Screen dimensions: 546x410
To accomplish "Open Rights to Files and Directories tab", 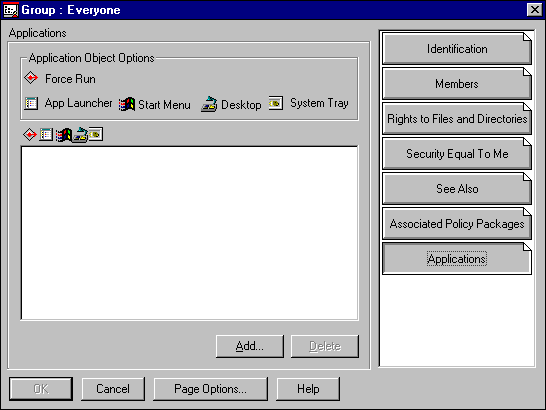I will [457, 118].
